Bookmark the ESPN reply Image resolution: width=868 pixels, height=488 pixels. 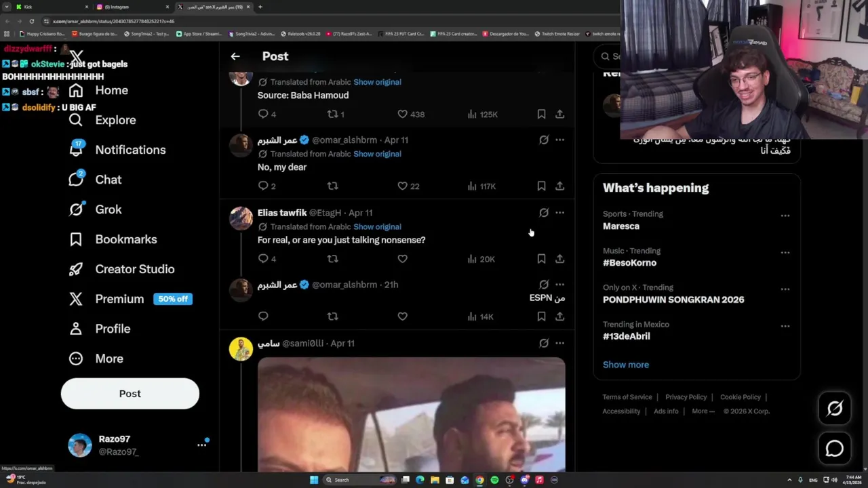541,317
